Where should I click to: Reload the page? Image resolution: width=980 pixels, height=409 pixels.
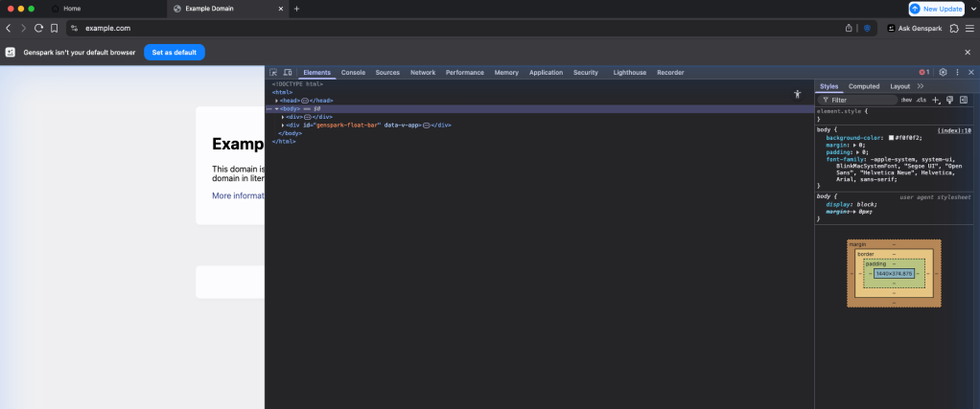[x=38, y=28]
